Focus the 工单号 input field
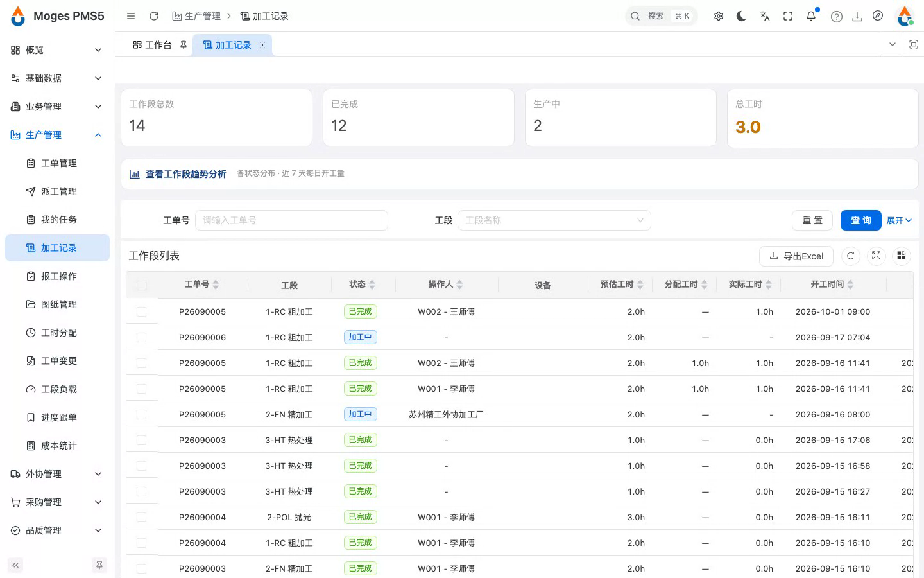The height and width of the screenshot is (578, 924). point(291,220)
